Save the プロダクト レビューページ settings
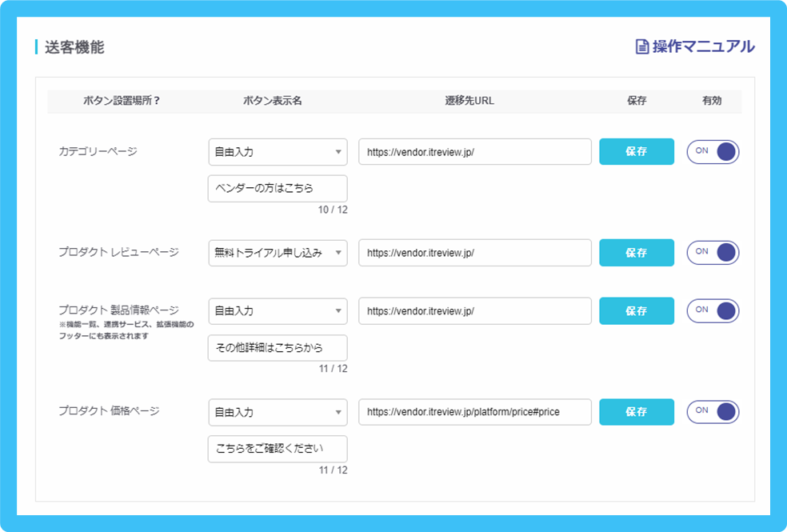This screenshot has height=532, width=787. [636, 252]
